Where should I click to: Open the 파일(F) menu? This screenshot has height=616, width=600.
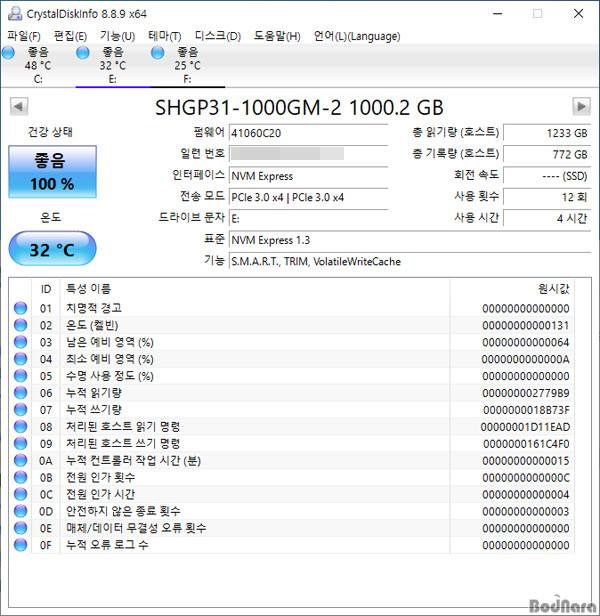point(24,36)
